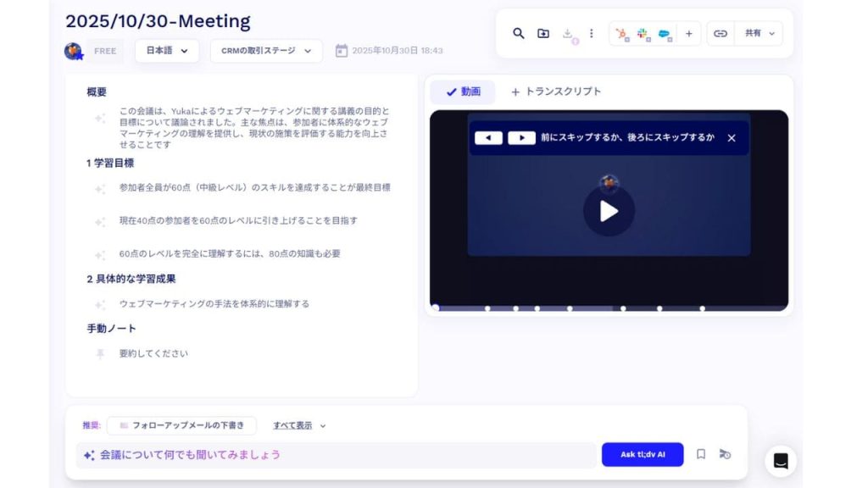Open the 日本語 language dropdown
Screen dimensions: 868x488
click(x=167, y=51)
